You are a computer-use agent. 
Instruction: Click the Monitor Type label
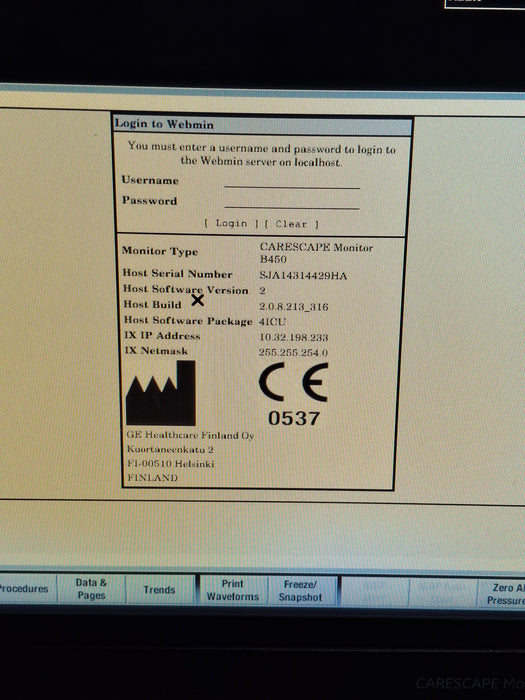click(160, 251)
